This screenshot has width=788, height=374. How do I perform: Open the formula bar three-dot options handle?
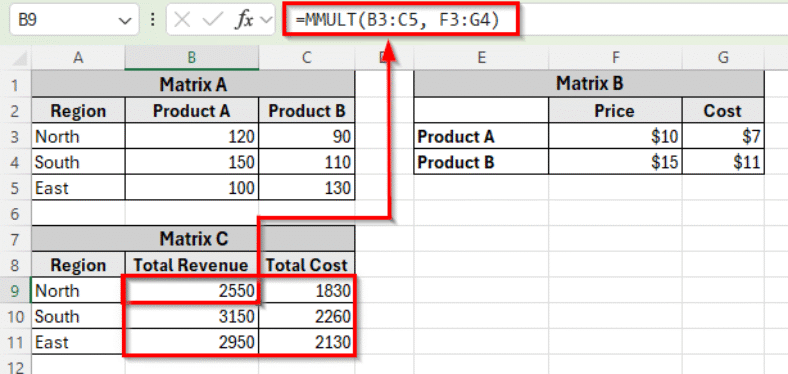(x=152, y=20)
